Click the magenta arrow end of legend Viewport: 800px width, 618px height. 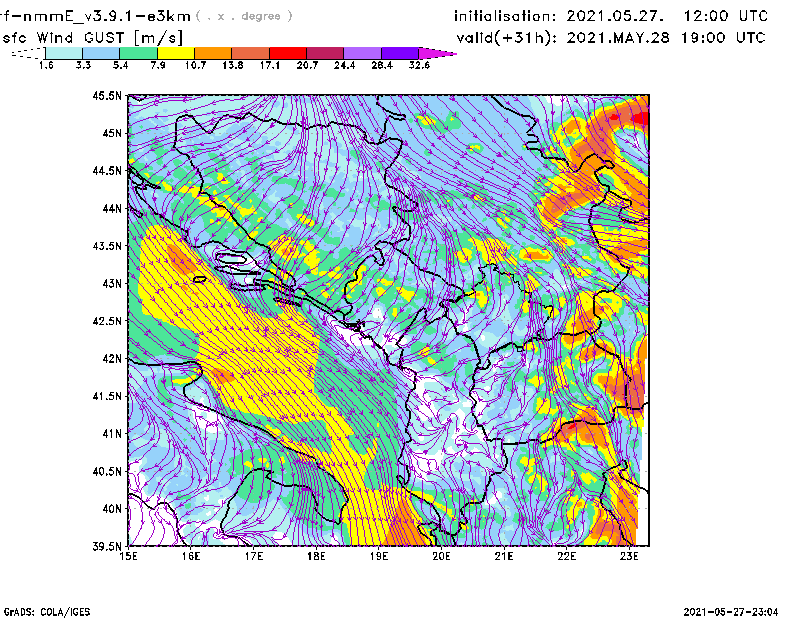(x=437, y=53)
